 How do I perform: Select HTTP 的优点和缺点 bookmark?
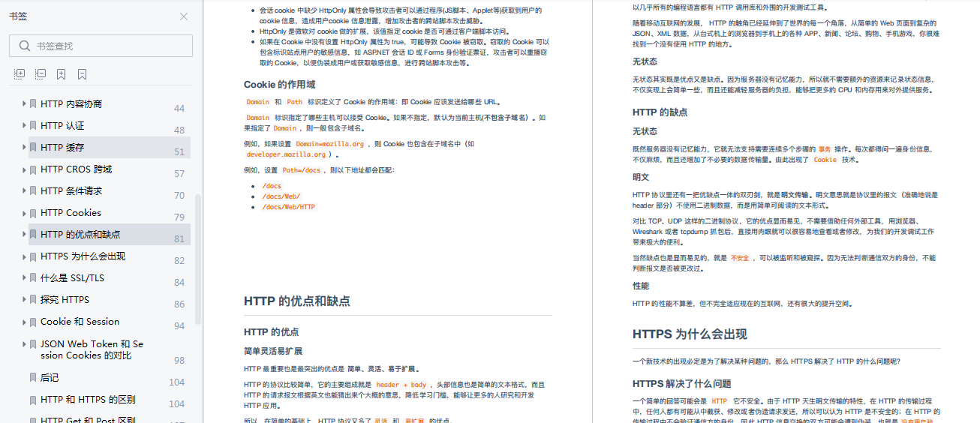[80, 234]
